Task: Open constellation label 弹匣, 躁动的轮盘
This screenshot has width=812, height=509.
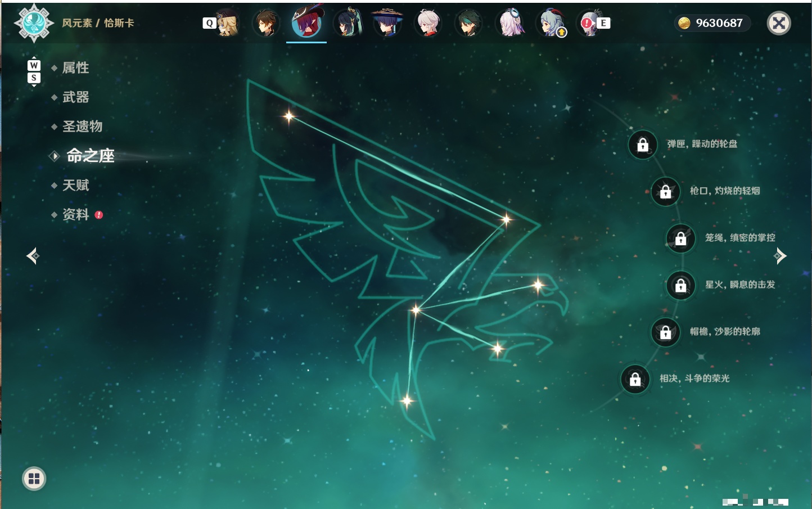Action: pos(702,144)
